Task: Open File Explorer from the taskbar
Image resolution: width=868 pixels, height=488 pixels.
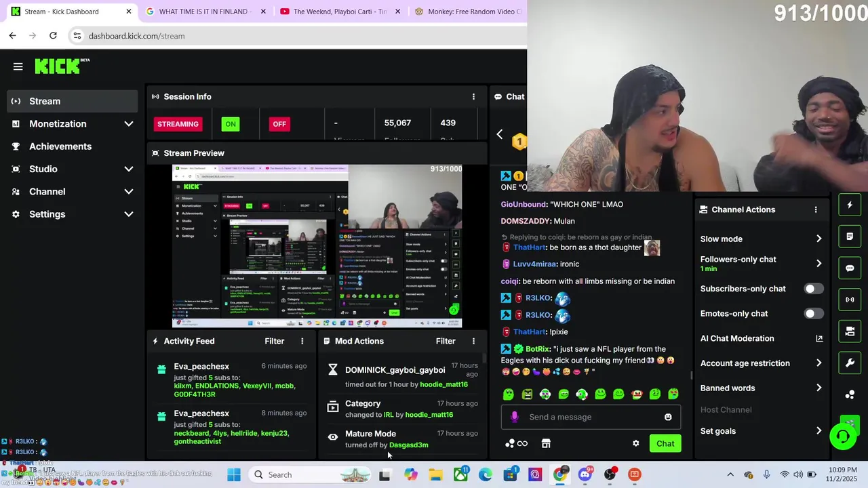Action: point(435,474)
